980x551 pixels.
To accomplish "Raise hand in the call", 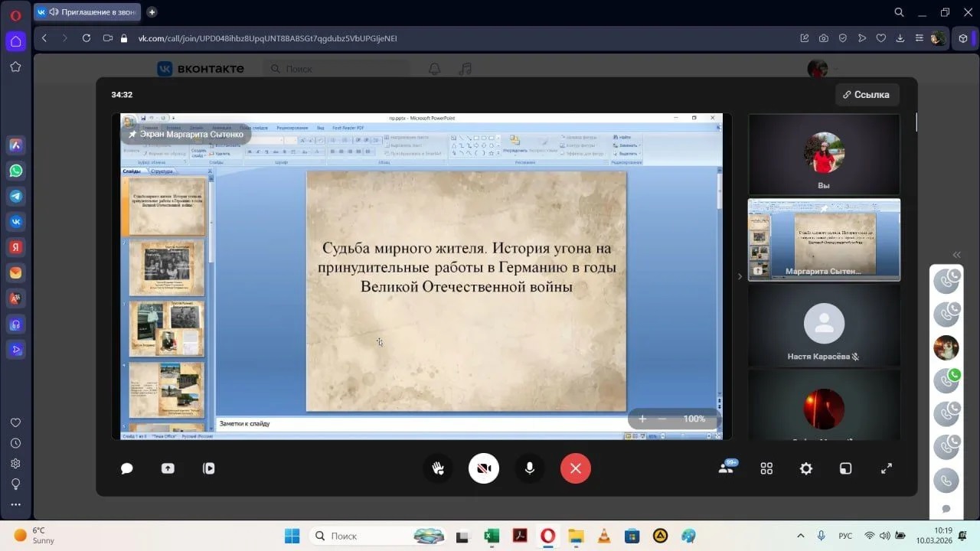I will pyautogui.click(x=438, y=468).
